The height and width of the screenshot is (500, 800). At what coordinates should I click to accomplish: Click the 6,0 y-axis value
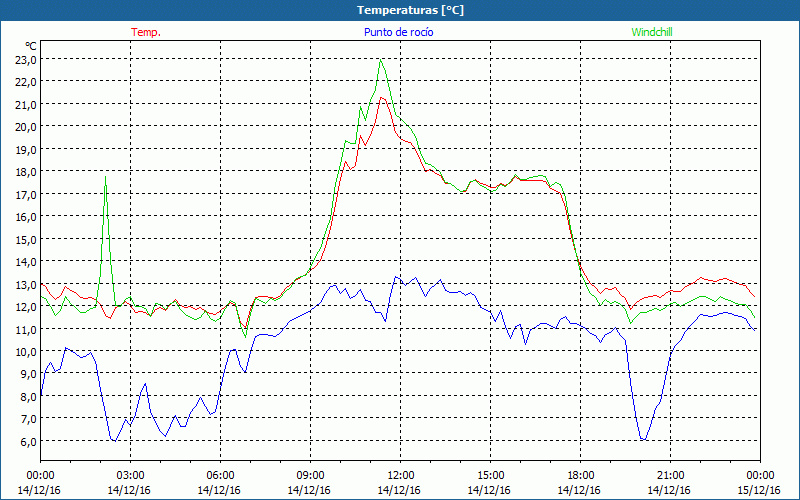[29, 441]
